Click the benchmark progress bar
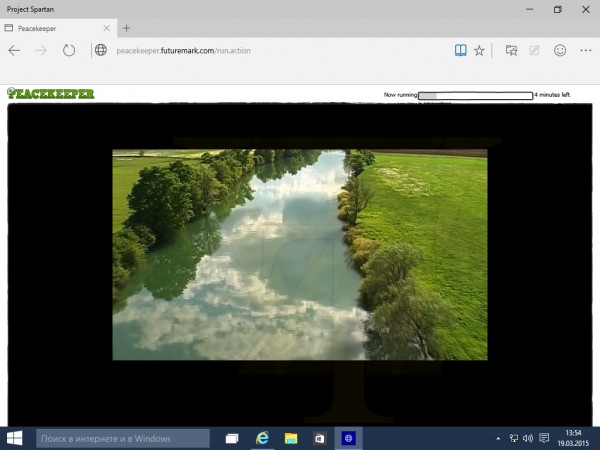The image size is (600, 450). tap(475, 95)
